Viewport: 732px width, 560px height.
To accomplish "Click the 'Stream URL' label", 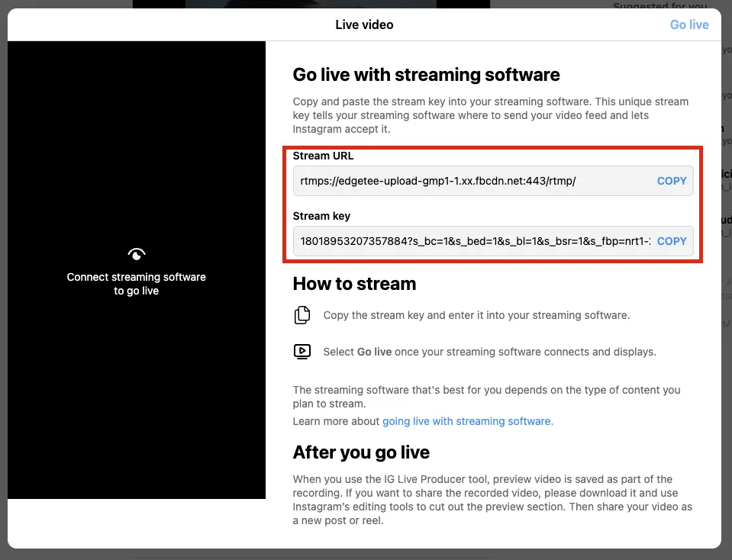I will (x=323, y=156).
